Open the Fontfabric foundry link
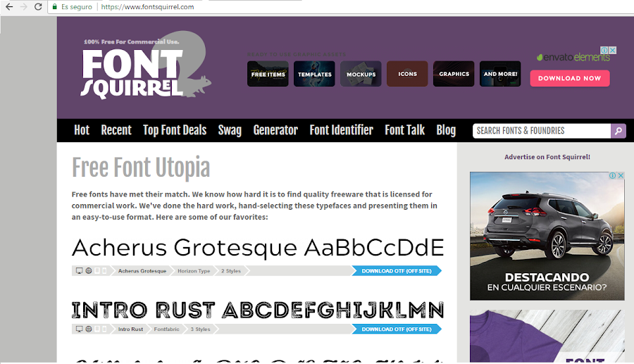634x364 pixels. (x=166, y=330)
